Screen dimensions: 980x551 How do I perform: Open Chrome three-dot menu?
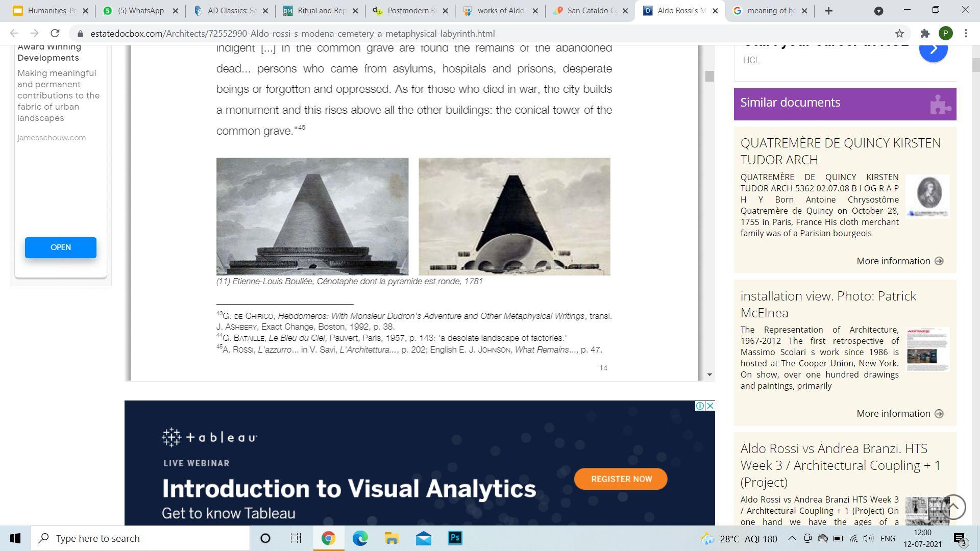tap(966, 34)
